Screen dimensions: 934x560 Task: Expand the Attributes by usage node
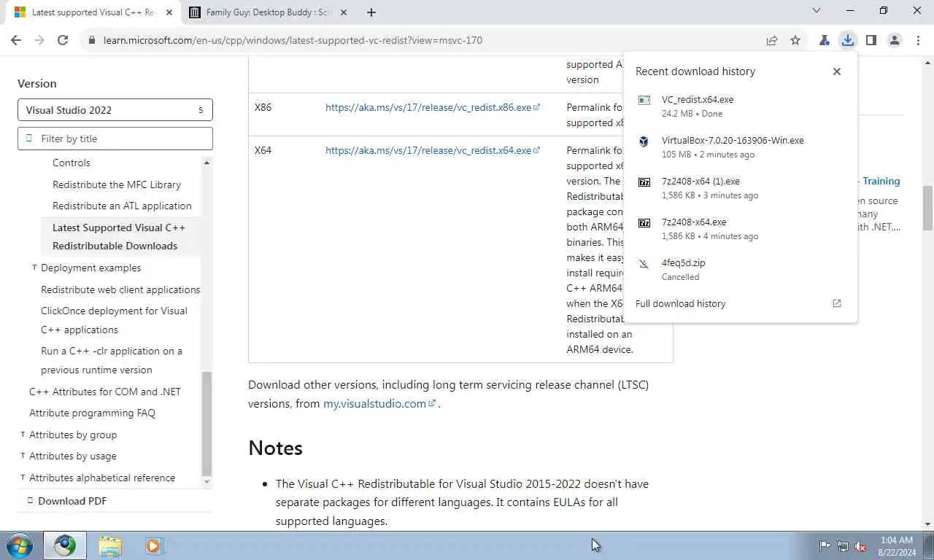tap(23, 456)
